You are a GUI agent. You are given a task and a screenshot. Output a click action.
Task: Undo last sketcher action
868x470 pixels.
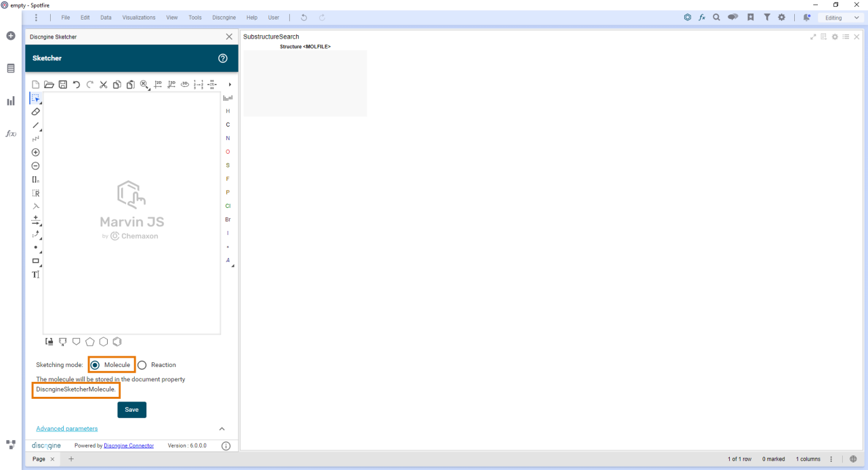(77, 85)
